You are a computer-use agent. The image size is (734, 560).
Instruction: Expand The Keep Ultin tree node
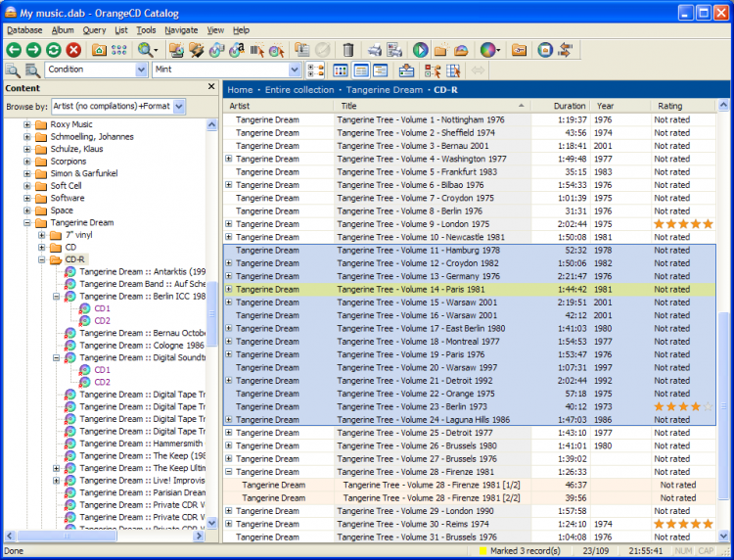pyautogui.click(x=56, y=468)
